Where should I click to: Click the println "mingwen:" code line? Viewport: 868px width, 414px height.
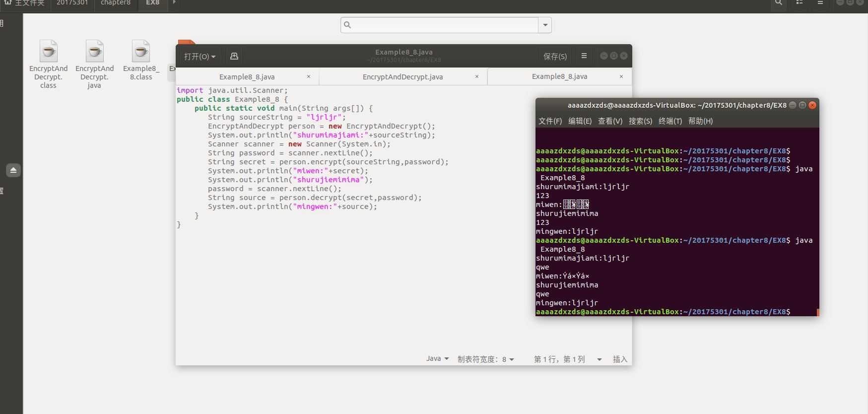coord(292,207)
